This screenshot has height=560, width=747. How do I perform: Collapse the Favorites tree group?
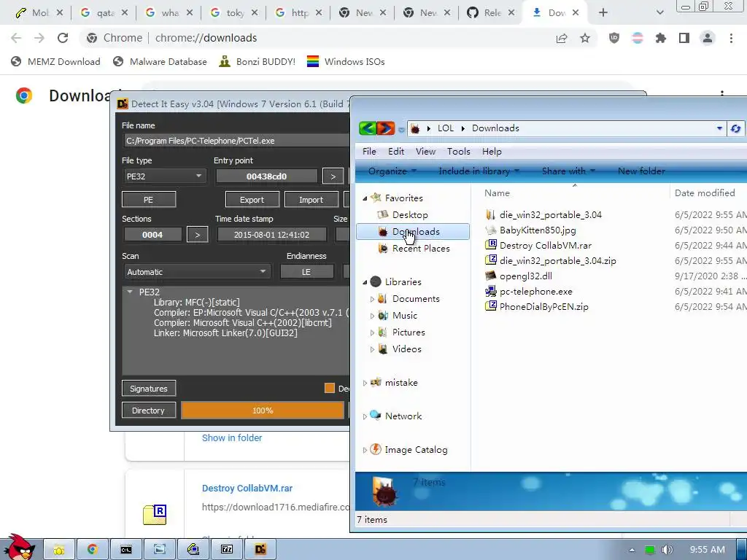click(x=365, y=198)
